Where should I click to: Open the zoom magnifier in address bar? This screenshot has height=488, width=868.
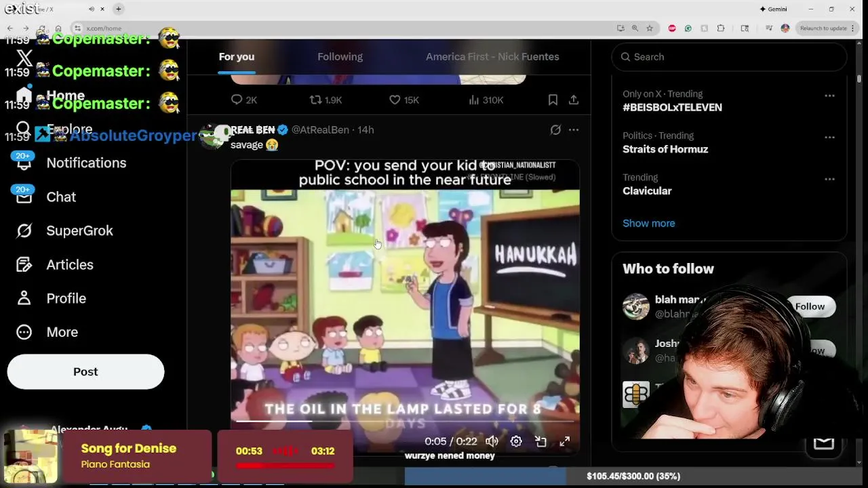pyautogui.click(x=635, y=28)
